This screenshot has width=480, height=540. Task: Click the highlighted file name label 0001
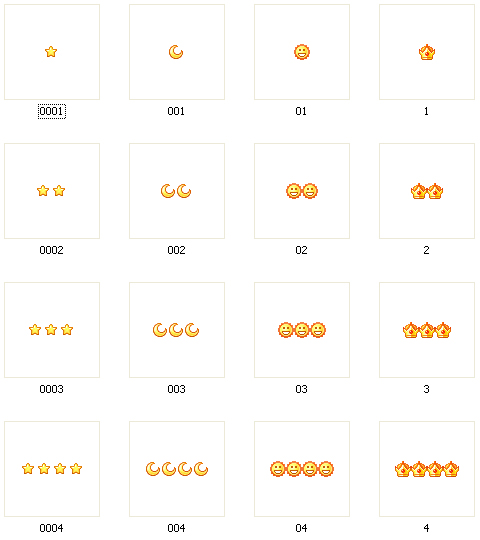[x=52, y=111]
